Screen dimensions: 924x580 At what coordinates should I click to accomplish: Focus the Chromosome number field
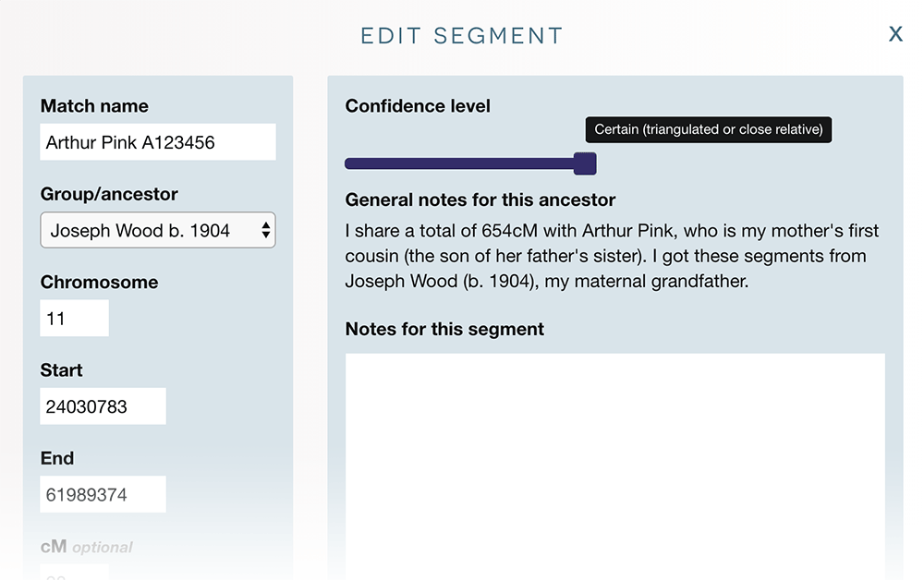pyautogui.click(x=74, y=319)
